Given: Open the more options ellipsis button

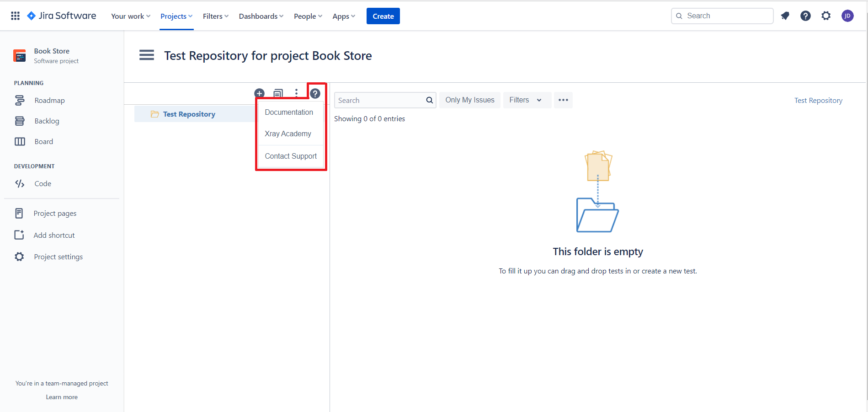Looking at the screenshot, I should pyautogui.click(x=563, y=100).
